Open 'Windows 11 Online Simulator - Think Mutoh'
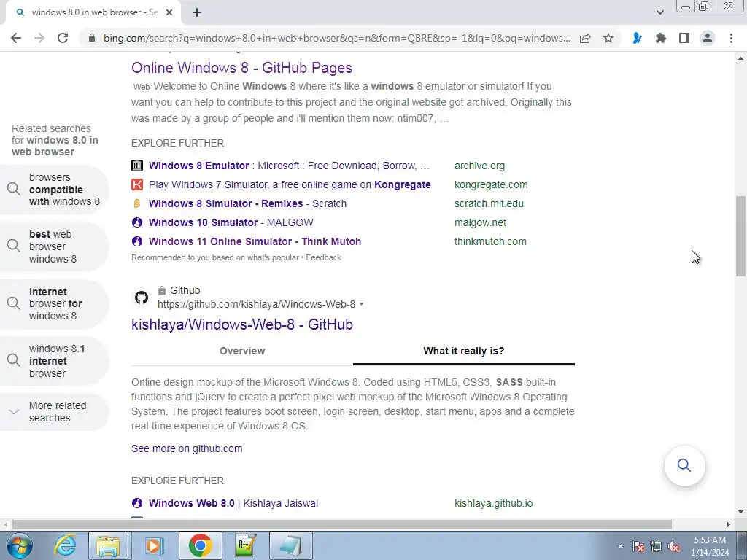This screenshot has width=747, height=560. 255,241
